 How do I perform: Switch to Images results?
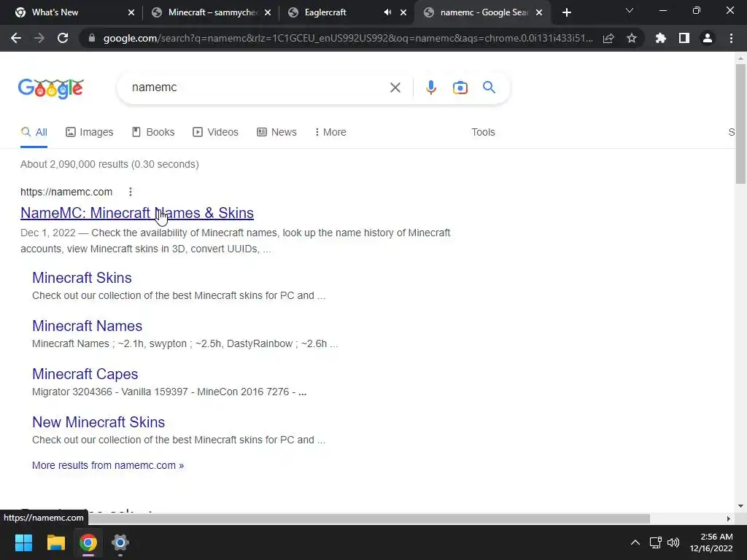[x=90, y=132]
